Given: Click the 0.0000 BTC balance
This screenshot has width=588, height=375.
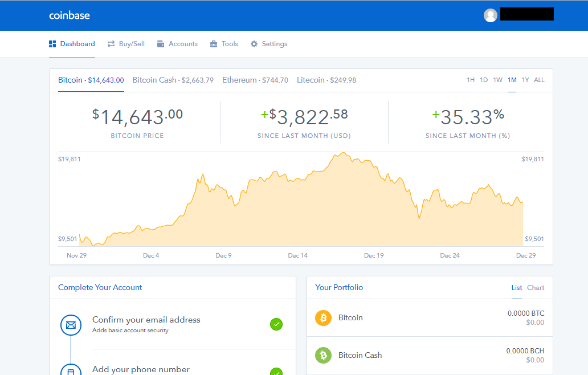Looking at the screenshot, I should (526, 313).
